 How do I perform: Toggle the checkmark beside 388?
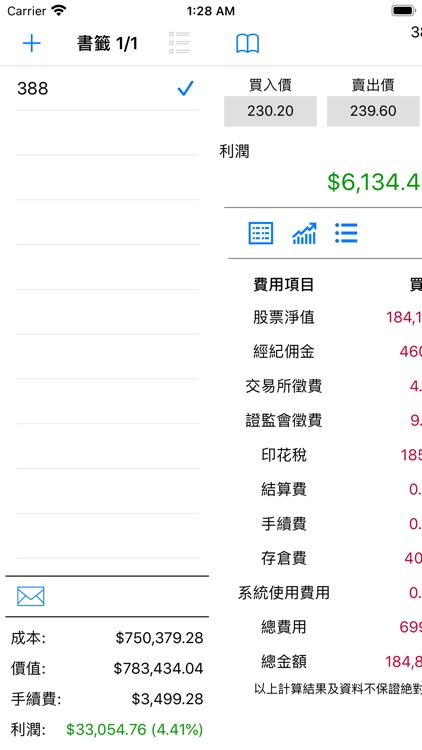tap(185, 88)
